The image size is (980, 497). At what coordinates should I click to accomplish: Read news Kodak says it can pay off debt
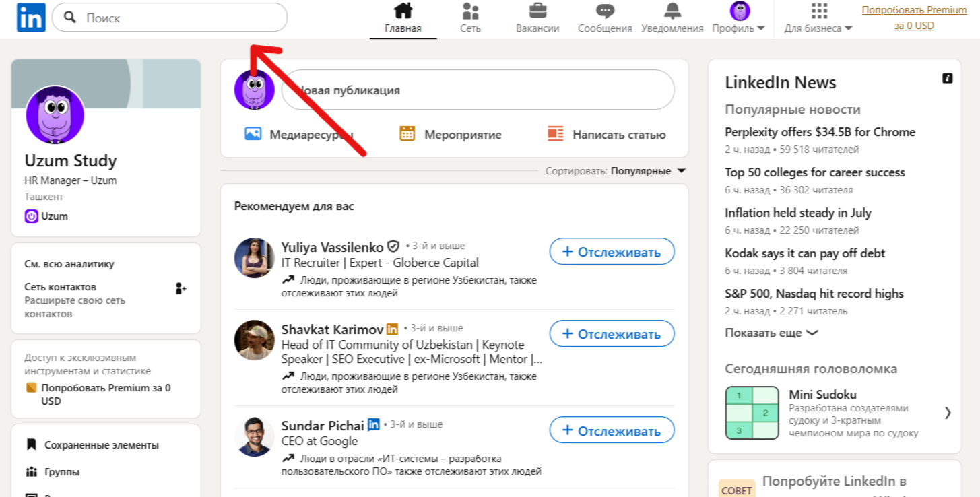coord(805,253)
